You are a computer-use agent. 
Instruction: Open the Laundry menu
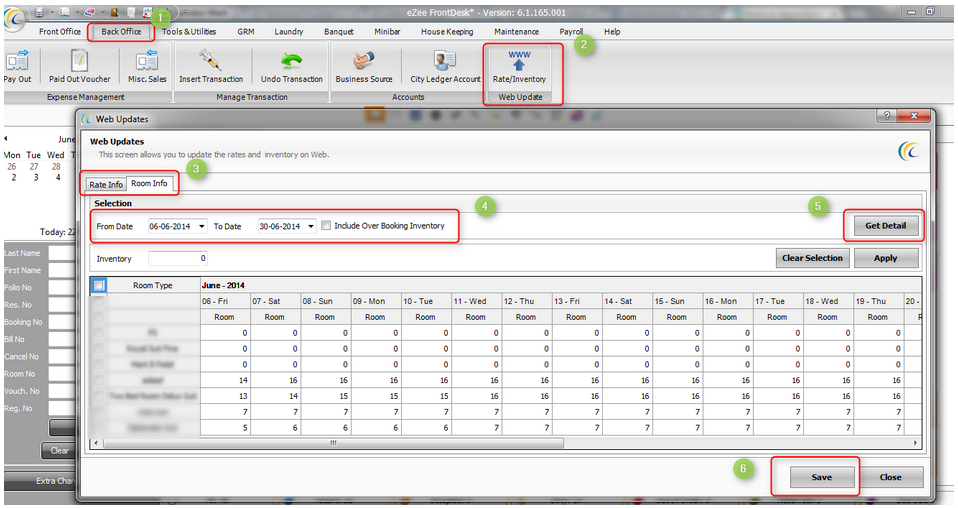click(x=289, y=32)
